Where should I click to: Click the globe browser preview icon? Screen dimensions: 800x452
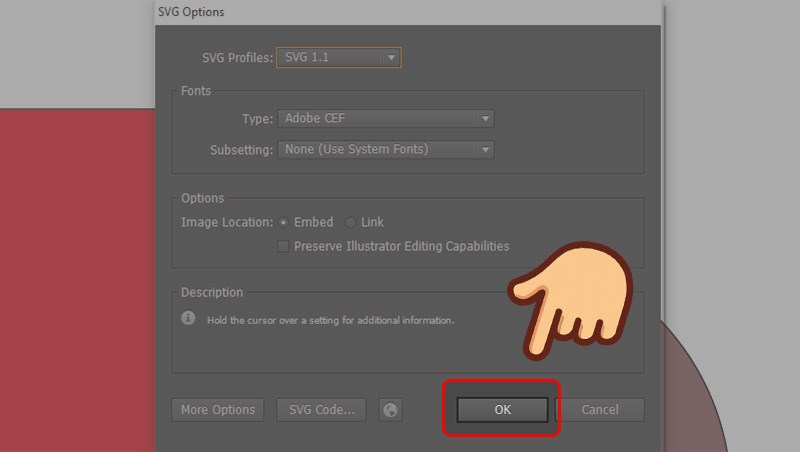tap(390, 410)
